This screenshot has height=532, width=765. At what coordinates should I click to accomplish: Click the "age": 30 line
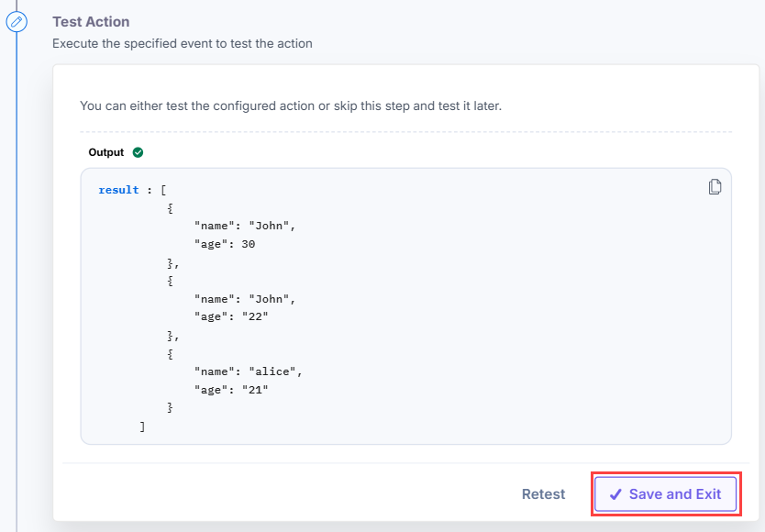click(225, 244)
